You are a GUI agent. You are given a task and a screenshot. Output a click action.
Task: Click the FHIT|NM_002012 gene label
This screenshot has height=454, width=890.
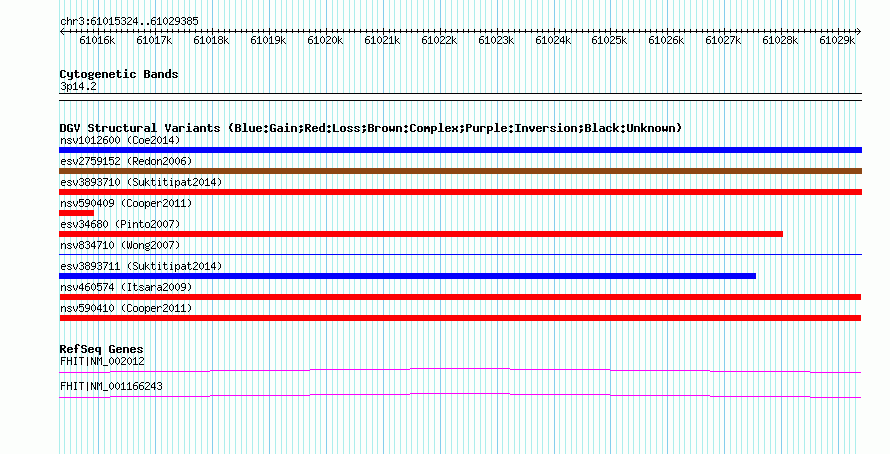pyautogui.click(x=102, y=361)
